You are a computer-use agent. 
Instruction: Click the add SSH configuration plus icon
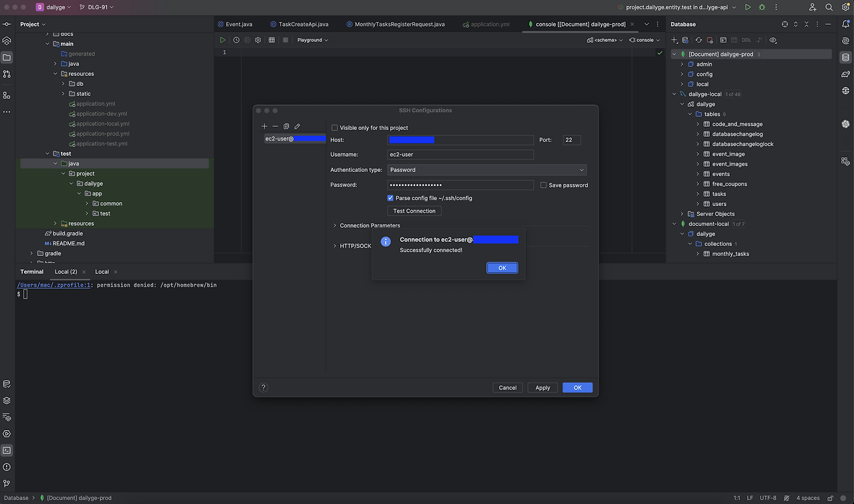(x=264, y=126)
